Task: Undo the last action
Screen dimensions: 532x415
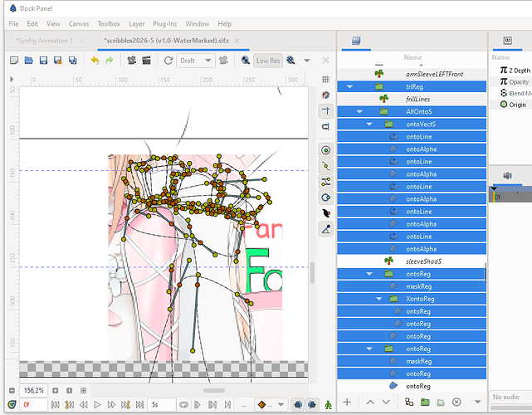Action: 95,61
